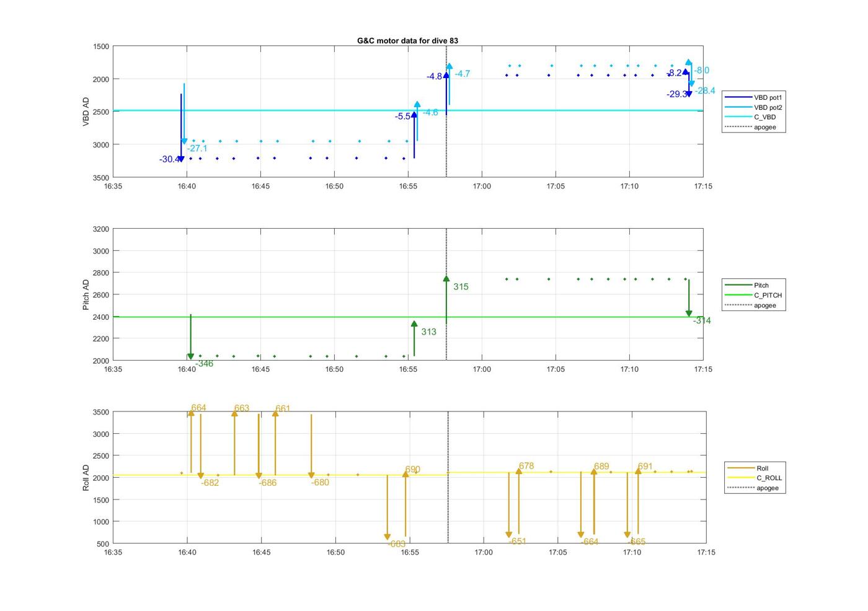Select the 'C_PITCH' legend entry
This screenshot has width=868, height=611.
[x=753, y=295]
